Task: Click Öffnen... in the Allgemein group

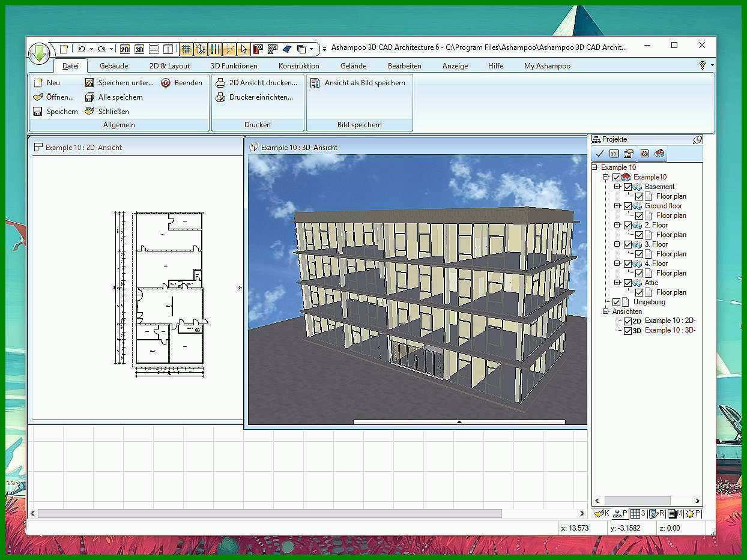Action: coord(53,97)
